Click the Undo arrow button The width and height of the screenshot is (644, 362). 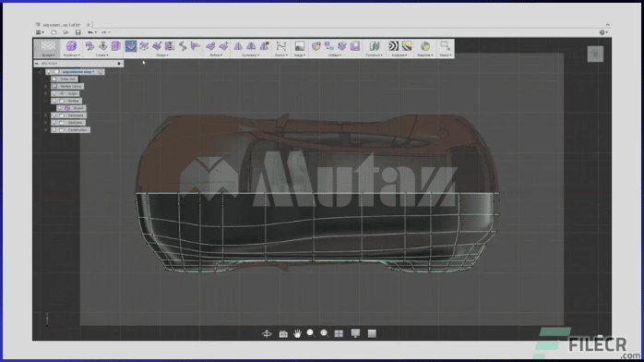(90, 32)
